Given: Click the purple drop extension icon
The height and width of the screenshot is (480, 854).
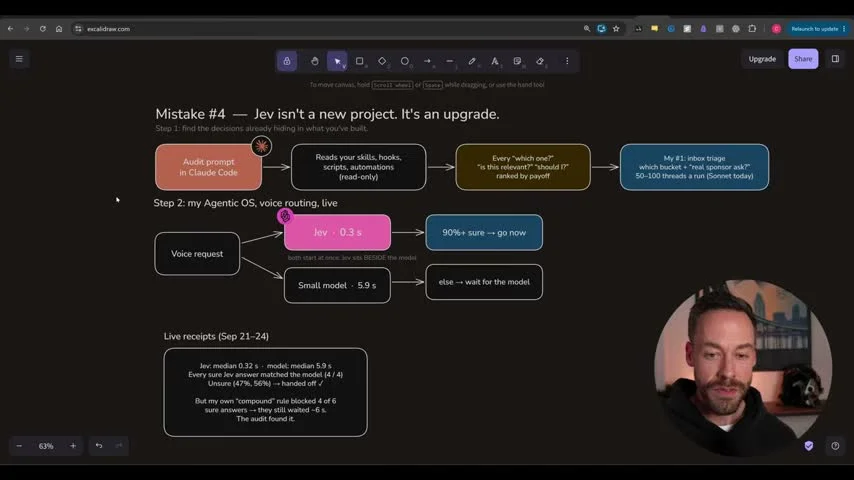Looking at the screenshot, I should (x=703, y=29).
